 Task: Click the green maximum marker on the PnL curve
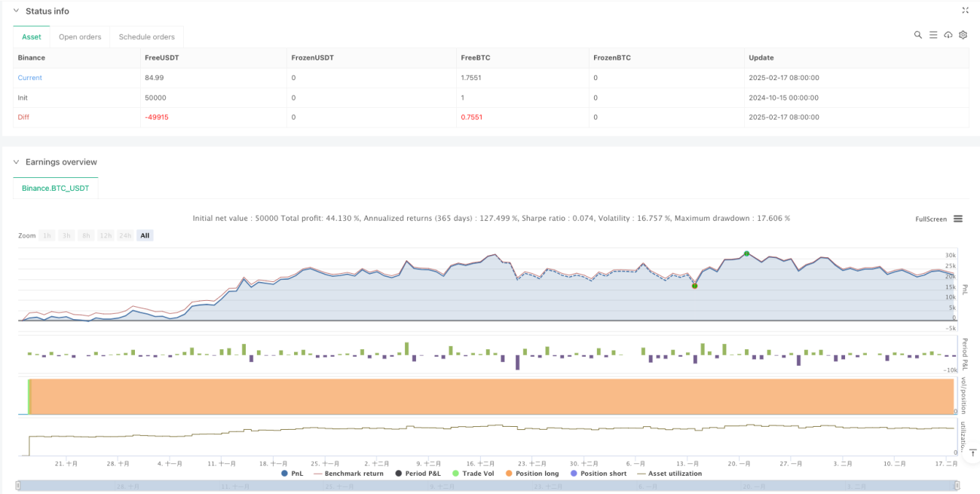746,253
